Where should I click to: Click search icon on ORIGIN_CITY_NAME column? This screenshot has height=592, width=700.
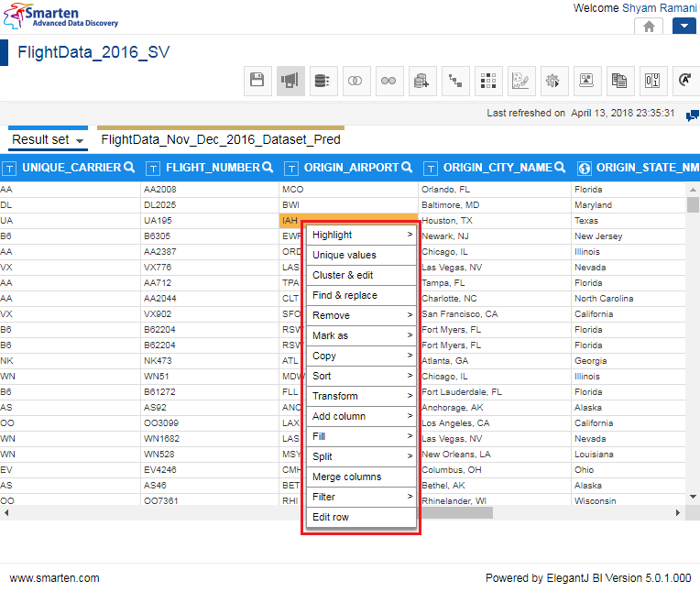tap(560, 168)
